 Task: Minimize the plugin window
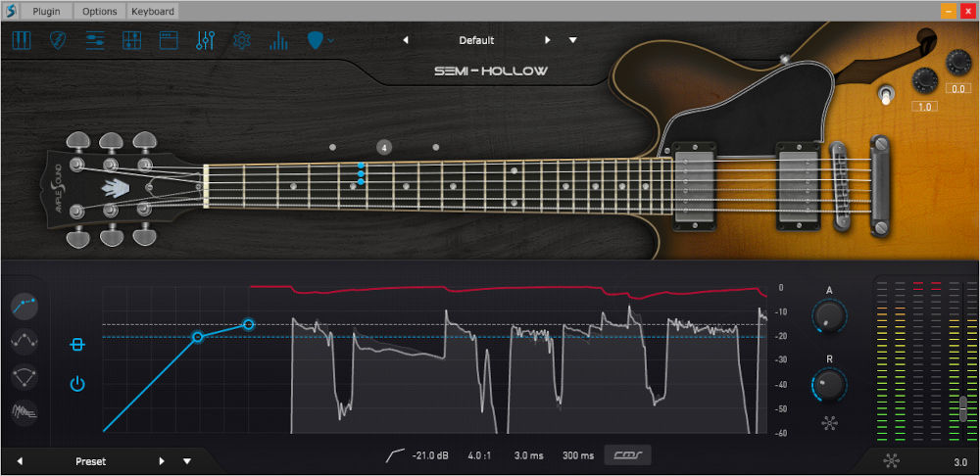(x=949, y=11)
